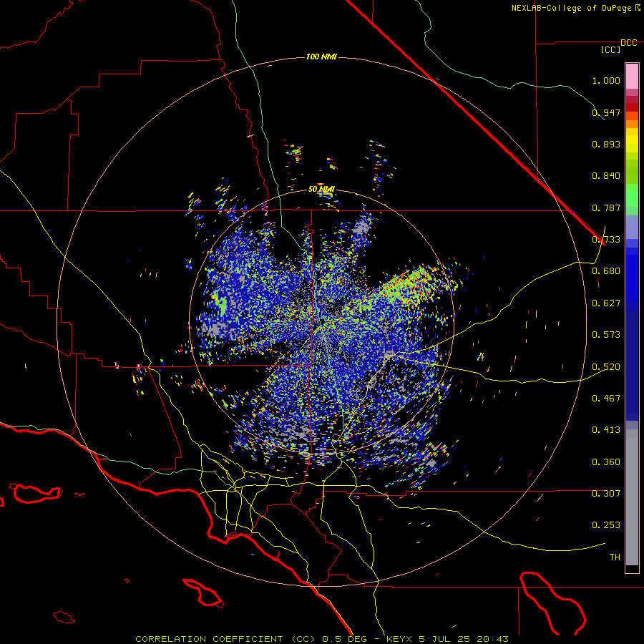
Task: Select the 0.573 scale value
Action: click(x=606, y=335)
